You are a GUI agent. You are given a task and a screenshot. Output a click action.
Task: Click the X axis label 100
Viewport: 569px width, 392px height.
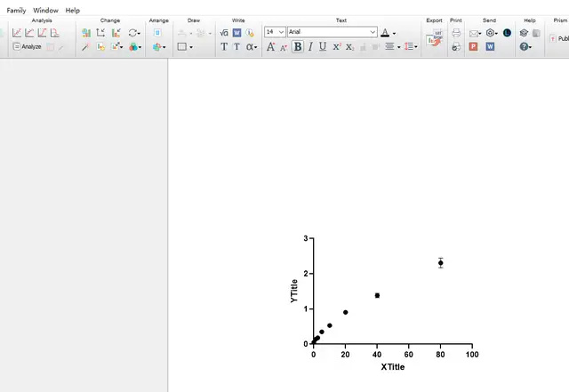(472, 355)
